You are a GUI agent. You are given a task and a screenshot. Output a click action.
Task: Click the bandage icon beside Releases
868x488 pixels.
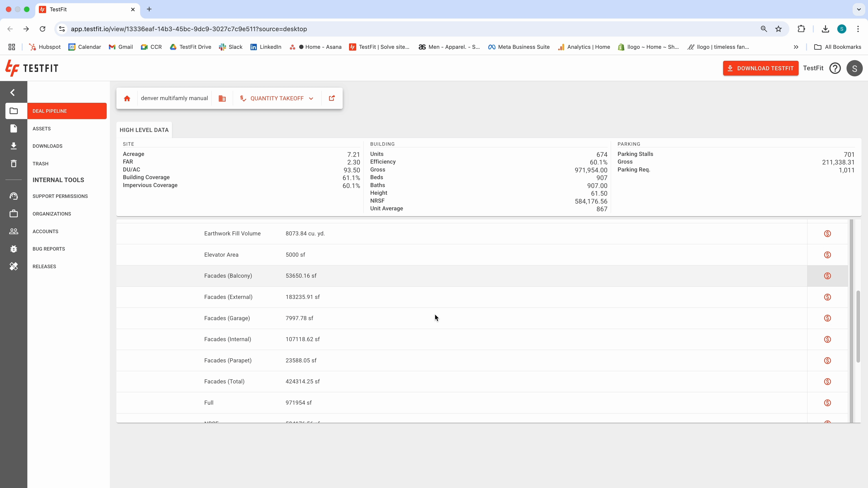click(14, 266)
